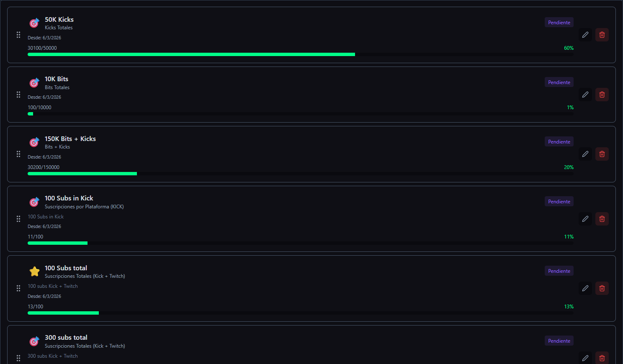Edit the 100 Subs in Kick goal
Image resolution: width=623 pixels, height=364 pixels.
[x=585, y=219]
